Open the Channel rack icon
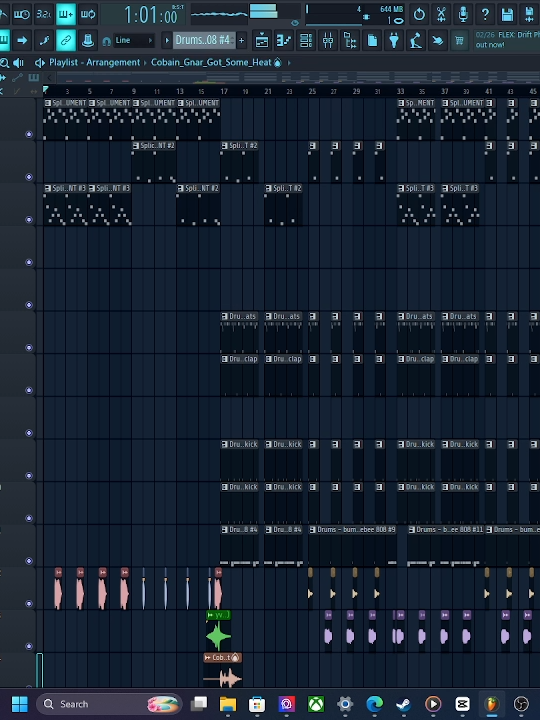Screen dimensions: 540x720 [306, 41]
